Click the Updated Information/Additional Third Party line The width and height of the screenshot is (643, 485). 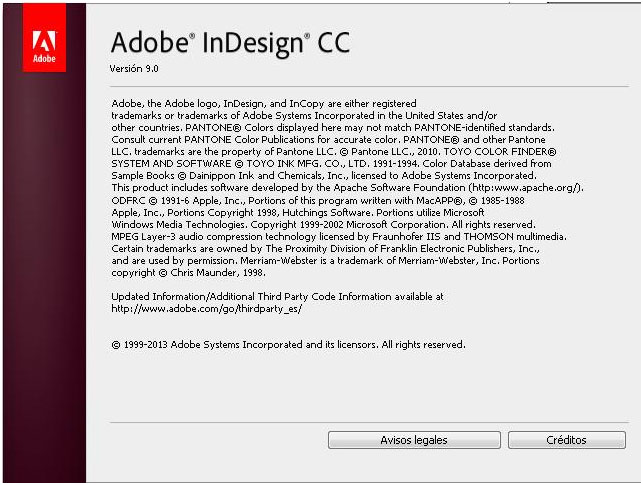coord(277,296)
